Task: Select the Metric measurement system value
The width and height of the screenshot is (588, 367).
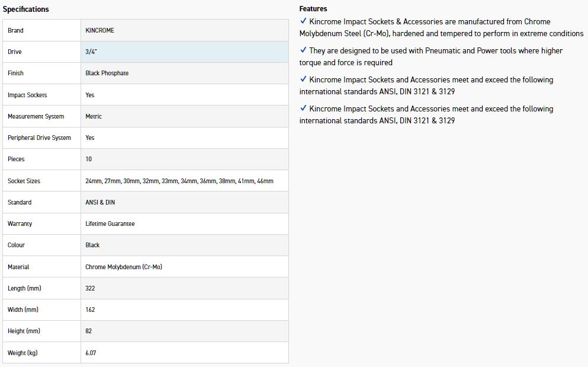Action: [94, 116]
